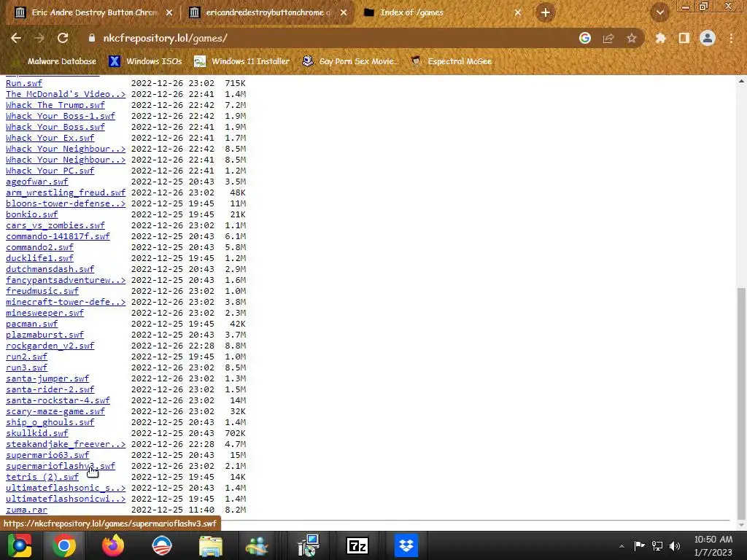The image size is (747, 560).
Task: Open scary-maze-game.swf link
Action: pos(55,412)
